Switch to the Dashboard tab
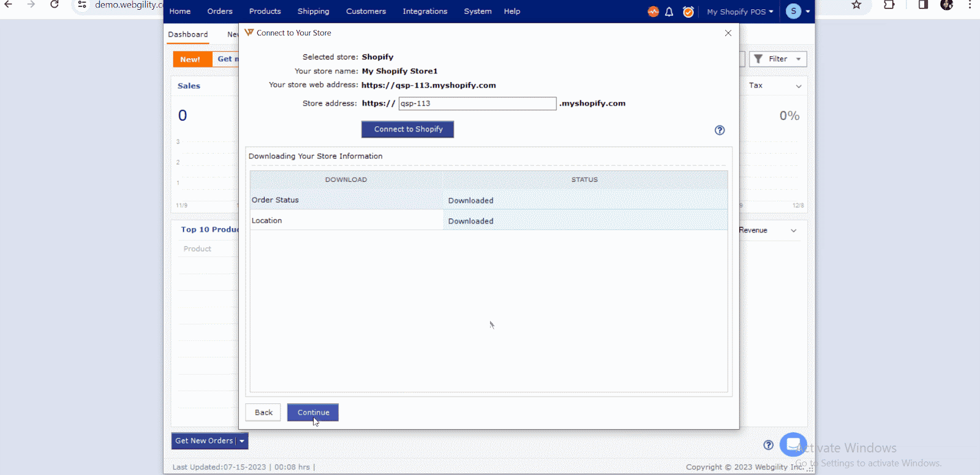The height and width of the screenshot is (475, 980). 188,34
